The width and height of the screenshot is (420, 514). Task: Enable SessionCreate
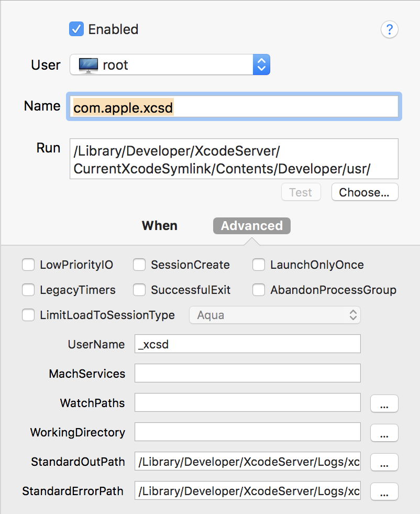click(139, 265)
